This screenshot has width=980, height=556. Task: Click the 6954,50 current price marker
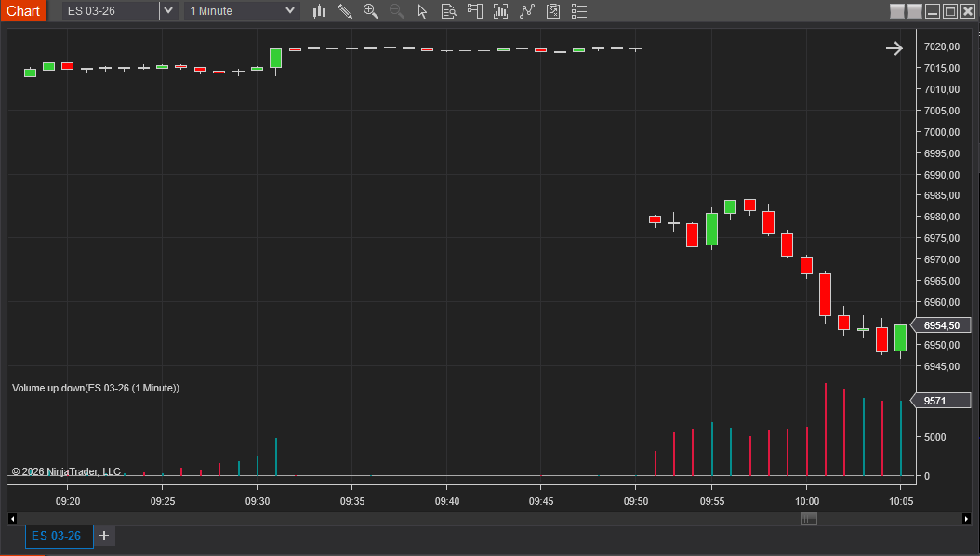coord(941,325)
